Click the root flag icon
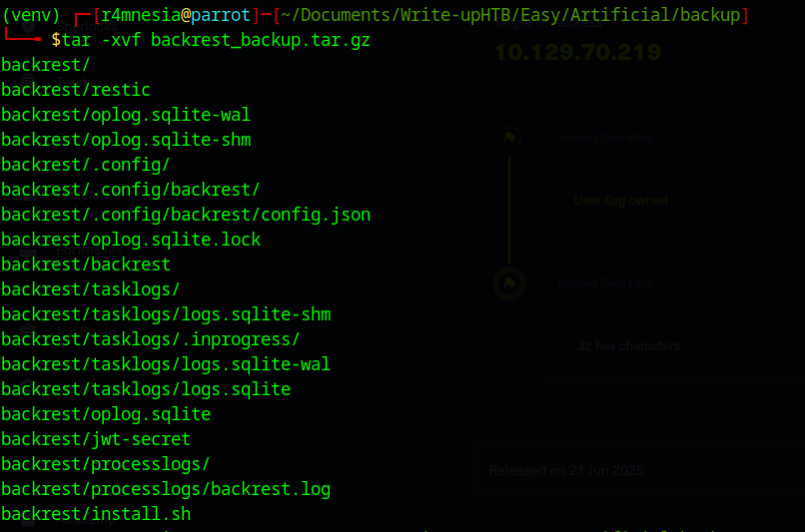The image size is (805, 532). pos(508,283)
